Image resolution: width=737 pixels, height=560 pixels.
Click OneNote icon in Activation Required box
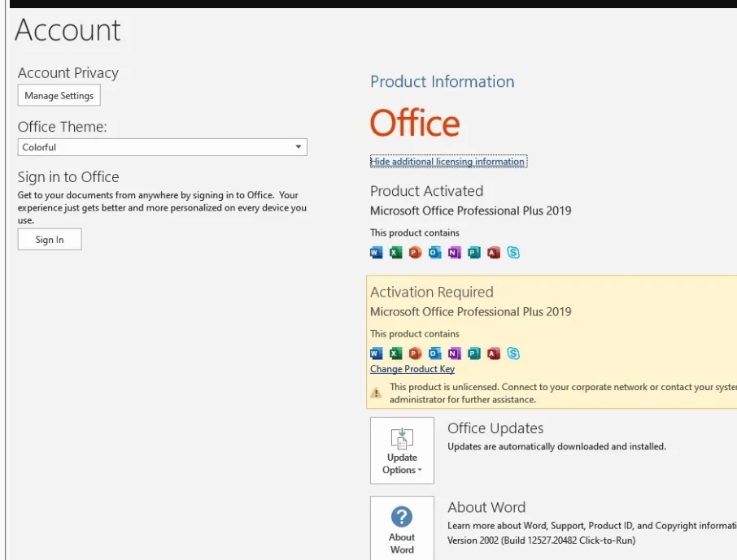(x=455, y=354)
